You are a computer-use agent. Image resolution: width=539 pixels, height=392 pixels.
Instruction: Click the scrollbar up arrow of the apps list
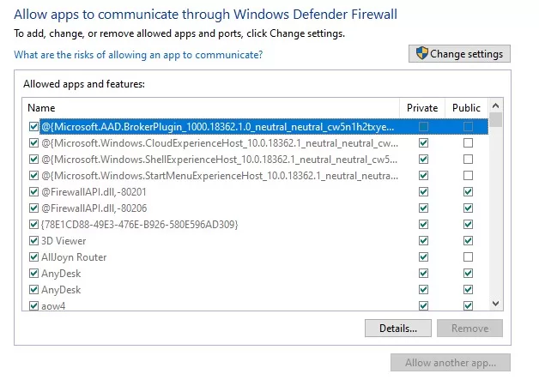pos(495,106)
